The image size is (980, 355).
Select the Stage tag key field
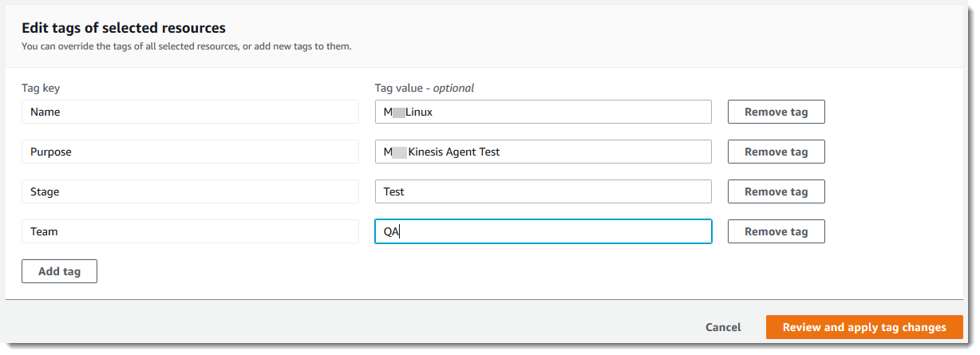[190, 191]
